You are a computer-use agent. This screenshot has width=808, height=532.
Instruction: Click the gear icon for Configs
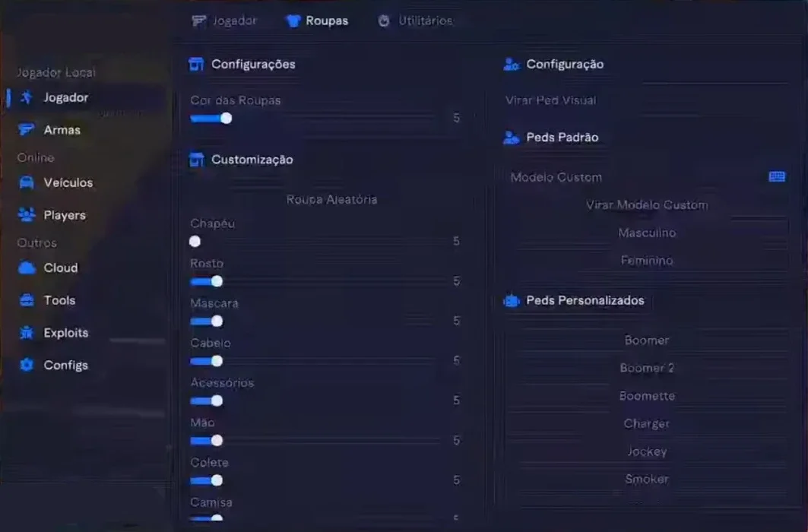27,365
